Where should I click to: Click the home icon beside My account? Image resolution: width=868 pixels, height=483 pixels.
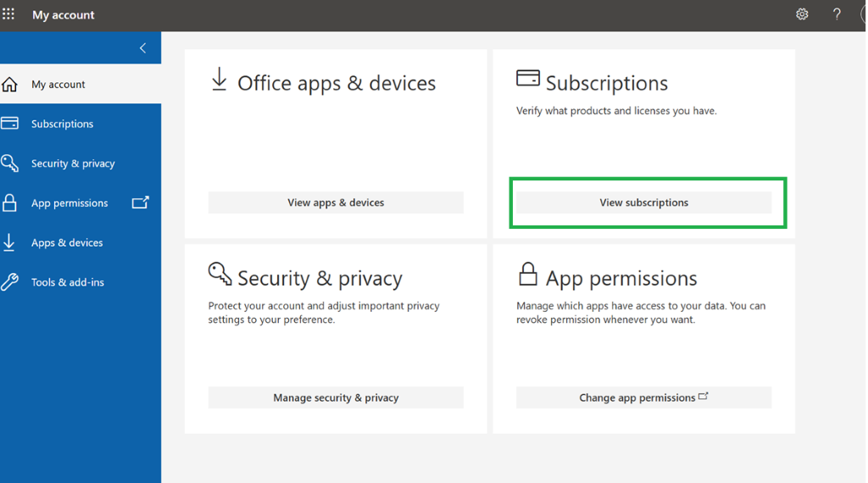(x=9, y=84)
